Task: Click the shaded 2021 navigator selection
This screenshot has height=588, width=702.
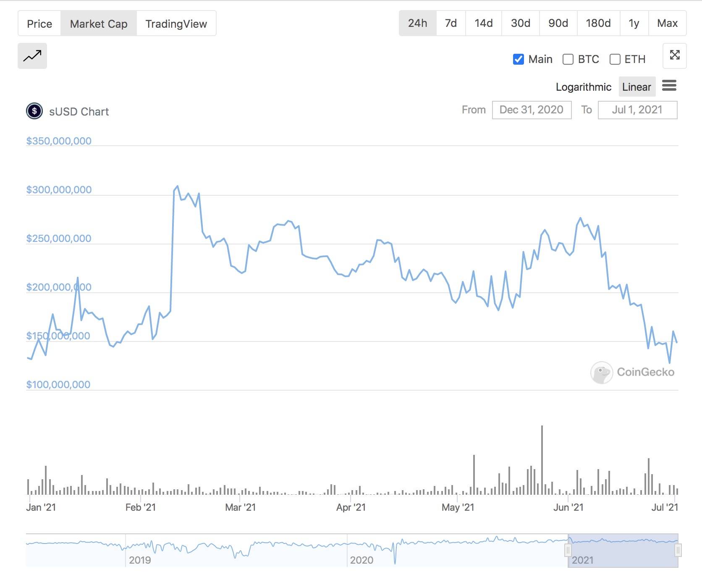Action: coord(623,551)
